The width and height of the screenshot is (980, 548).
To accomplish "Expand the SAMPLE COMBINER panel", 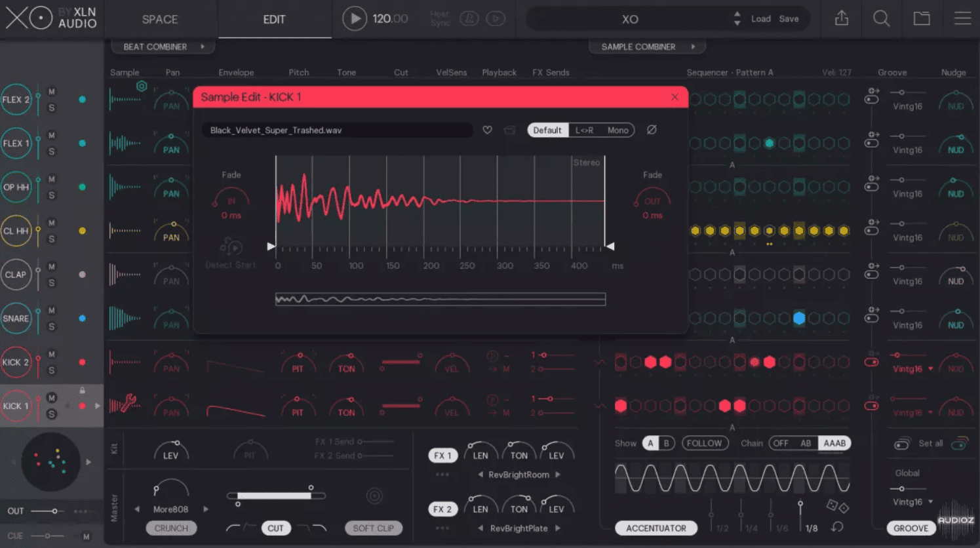I will (646, 47).
